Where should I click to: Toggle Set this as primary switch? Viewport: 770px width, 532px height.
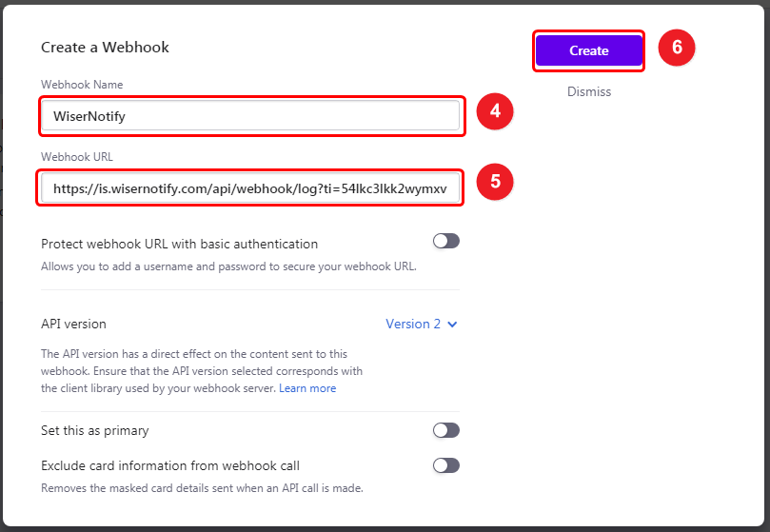tap(445, 430)
